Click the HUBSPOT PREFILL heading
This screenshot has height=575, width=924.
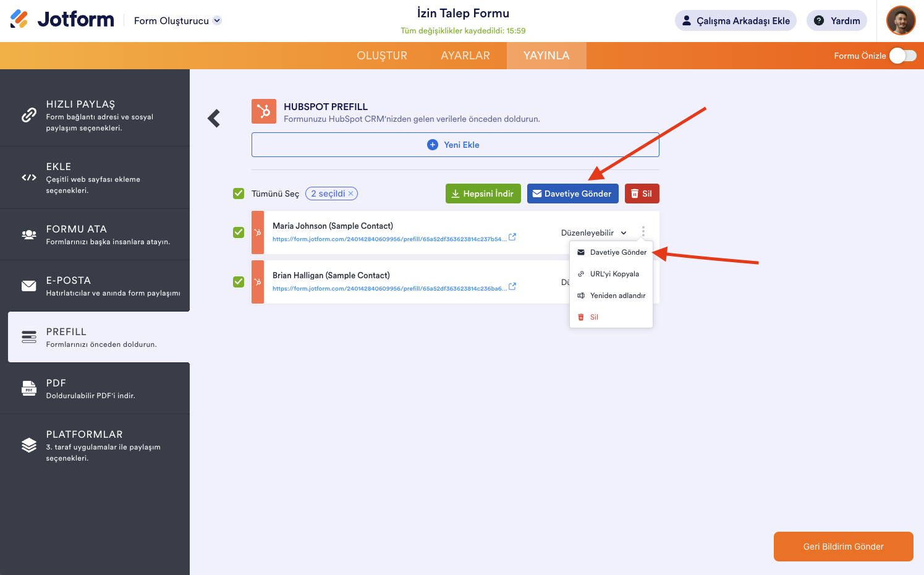click(x=326, y=107)
